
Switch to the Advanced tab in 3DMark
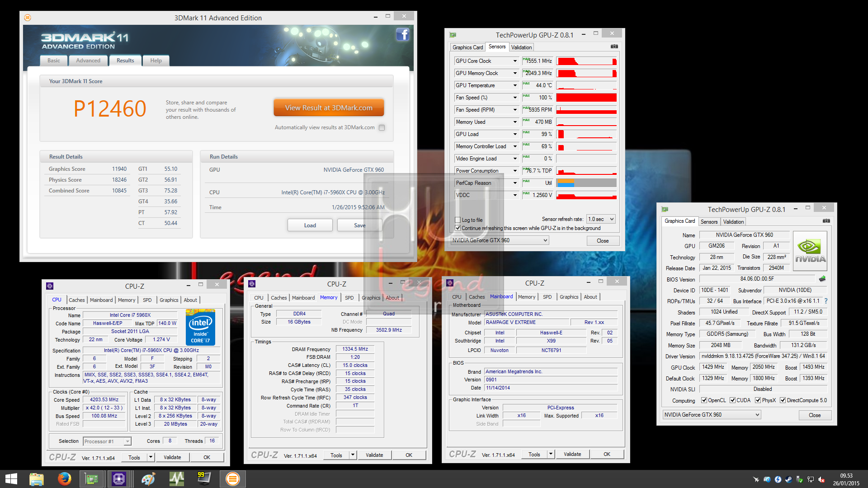click(x=88, y=61)
